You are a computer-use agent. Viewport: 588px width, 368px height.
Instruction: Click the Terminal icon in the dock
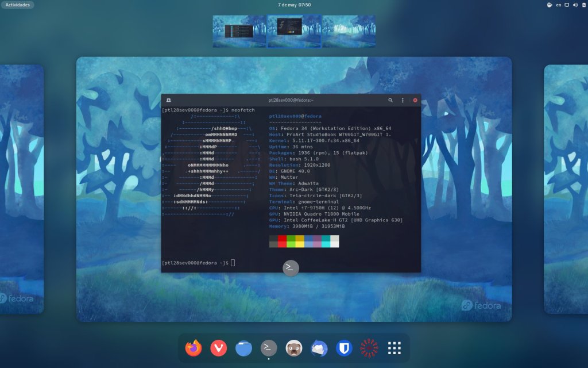[269, 348]
